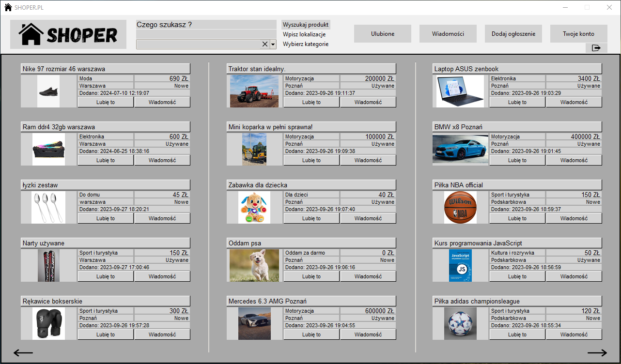The image size is (621, 364).
Task: Go back using the left arrow
Action: click(x=22, y=353)
